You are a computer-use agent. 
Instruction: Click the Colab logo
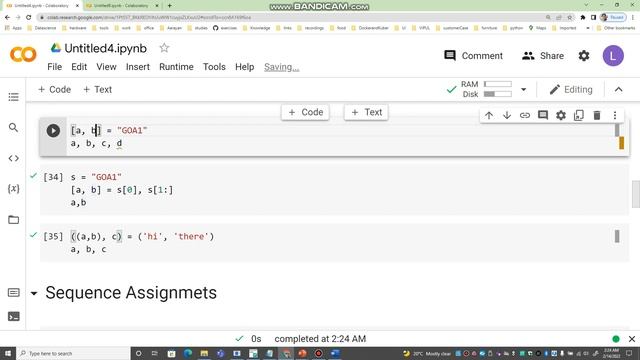[23, 54]
